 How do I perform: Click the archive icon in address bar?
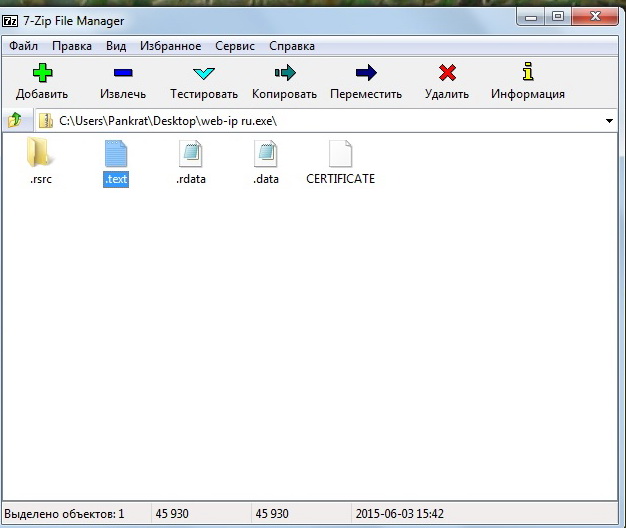46,121
